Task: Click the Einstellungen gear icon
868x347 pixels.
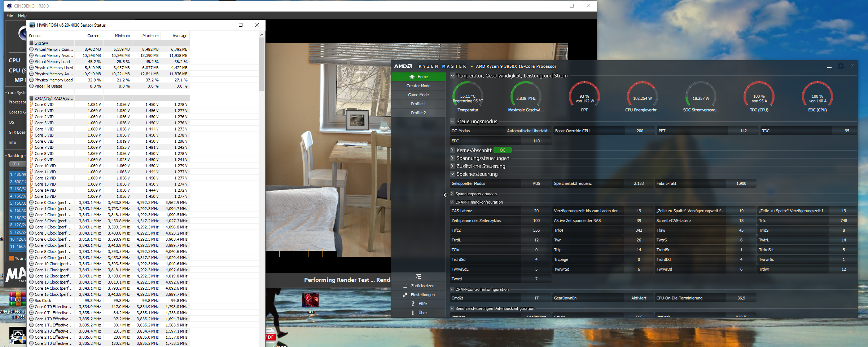Action: (405, 295)
